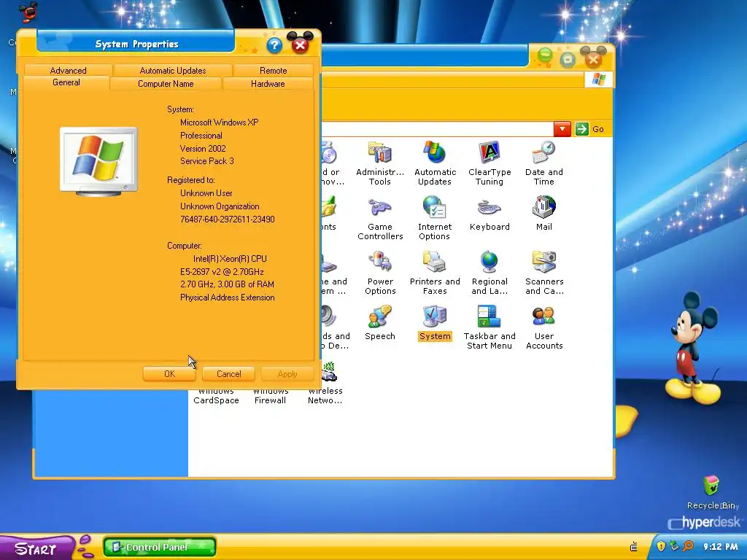
Task: Expand the address bar dropdown arrow
Action: pos(562,129)
